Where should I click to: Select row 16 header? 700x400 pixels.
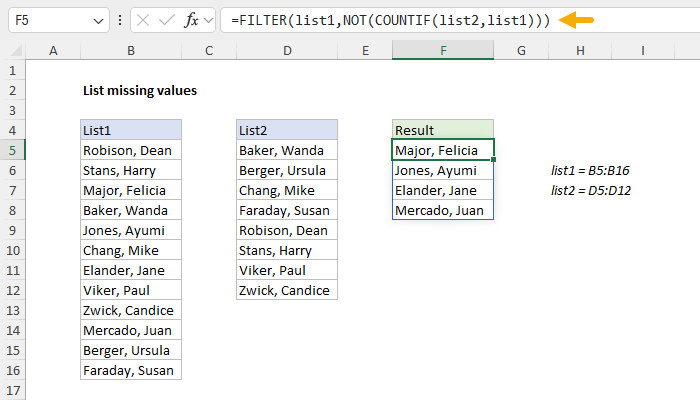(12, 371)
